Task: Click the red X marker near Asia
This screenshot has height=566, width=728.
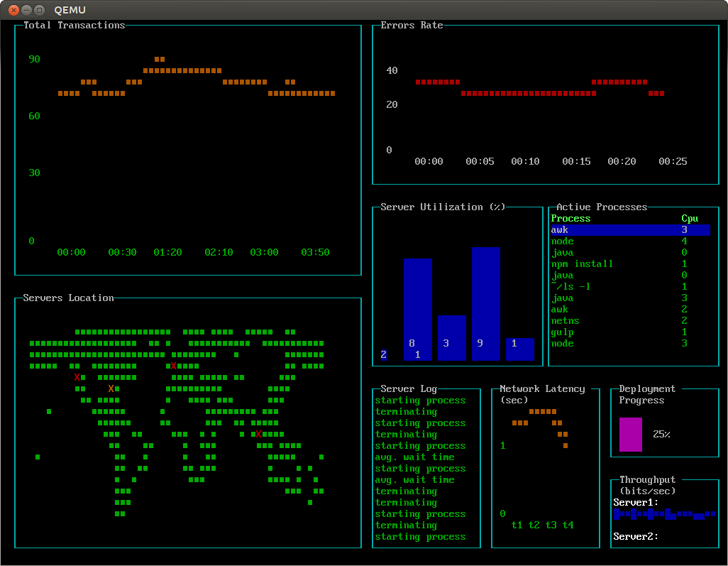Action: click(x=258, y=434)
